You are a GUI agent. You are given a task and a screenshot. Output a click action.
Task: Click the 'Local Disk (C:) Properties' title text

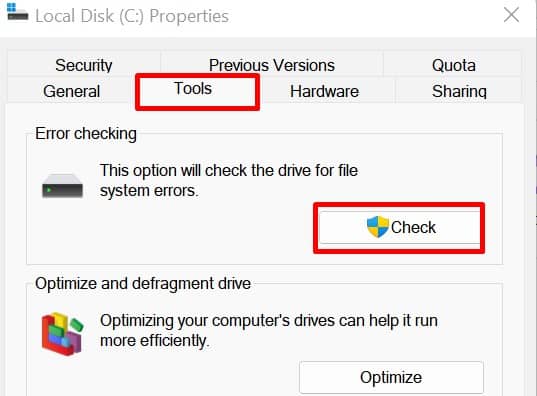132,16
